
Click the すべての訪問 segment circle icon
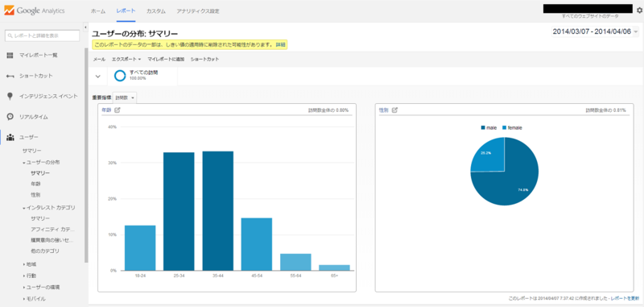point(120,76)
